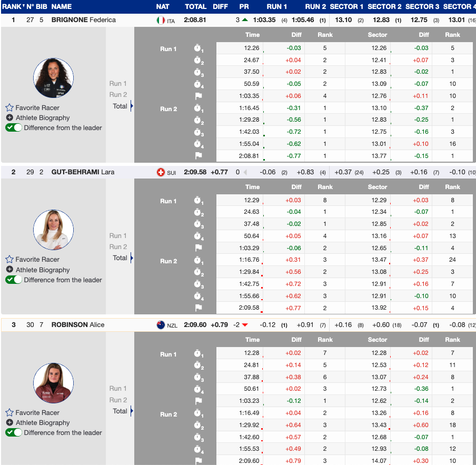Click the plus icon for Robinson's Athlete Biography
This screenshot has width=476, height=465.
point(9,422)
